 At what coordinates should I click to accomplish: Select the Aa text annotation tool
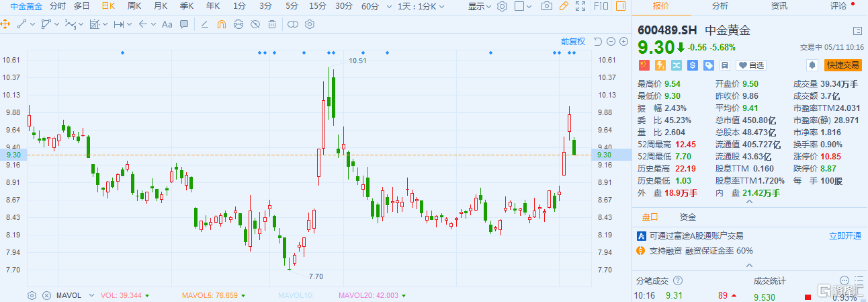[167, 24]
